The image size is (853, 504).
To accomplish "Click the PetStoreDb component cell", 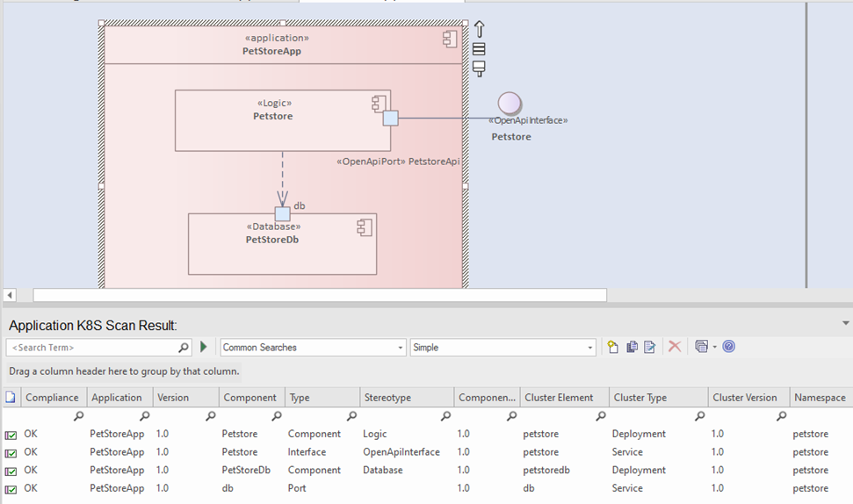I will [246, 470].
